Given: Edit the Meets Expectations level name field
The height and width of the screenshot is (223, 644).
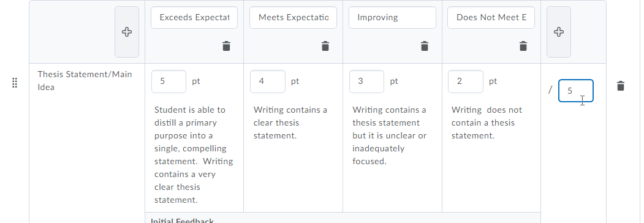Looking at the screenshot, I should pos(294,18).
